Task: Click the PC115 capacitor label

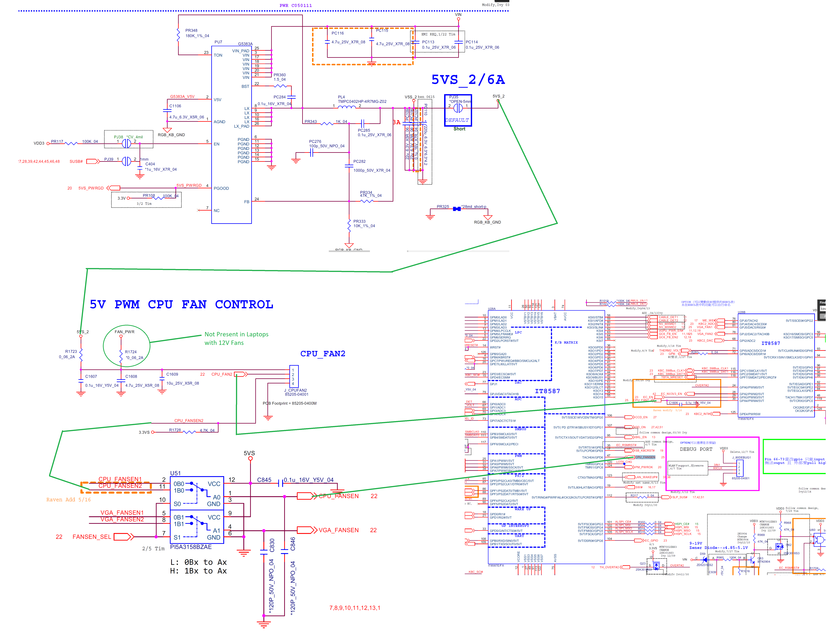Action: (x=382, y=30)
